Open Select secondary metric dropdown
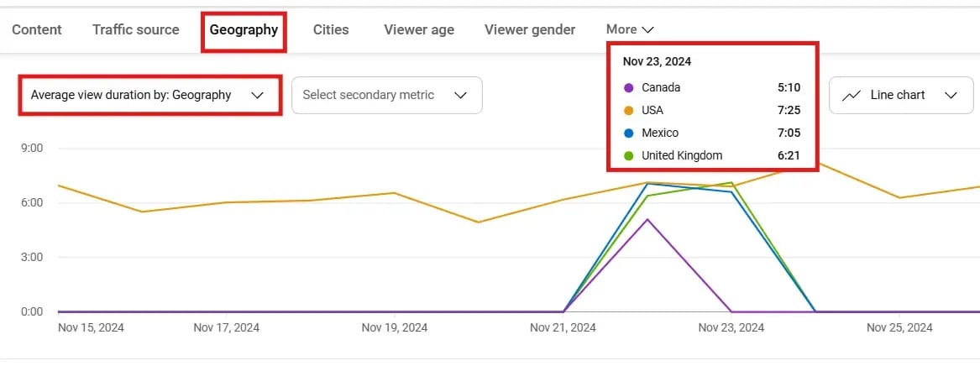Image resolution: width=980 pixels, height=366 pixels. [x=386, y=95]
